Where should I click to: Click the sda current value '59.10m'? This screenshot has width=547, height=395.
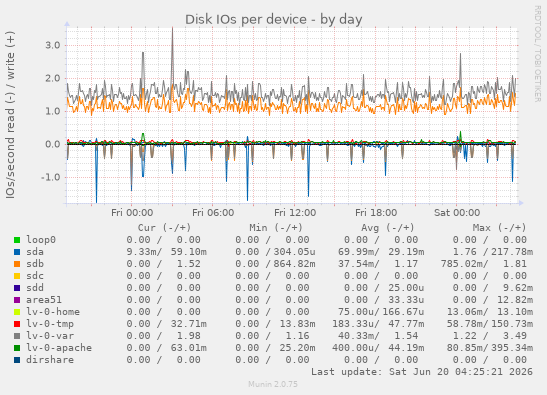189,252
